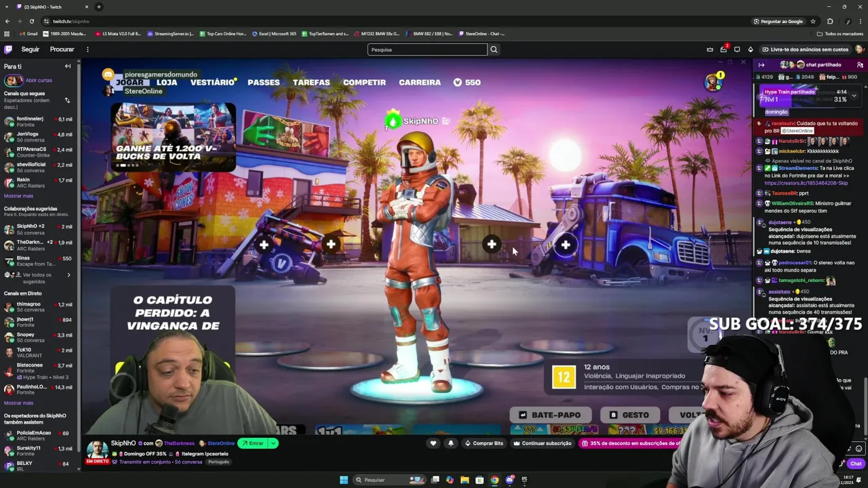
Task: Open the Procurar tab in Twitch header
Action: pos(62,49)
